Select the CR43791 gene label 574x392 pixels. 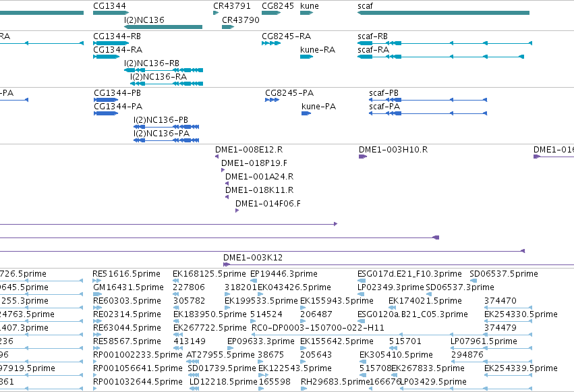pyautogui.click(x=232, y=6)
